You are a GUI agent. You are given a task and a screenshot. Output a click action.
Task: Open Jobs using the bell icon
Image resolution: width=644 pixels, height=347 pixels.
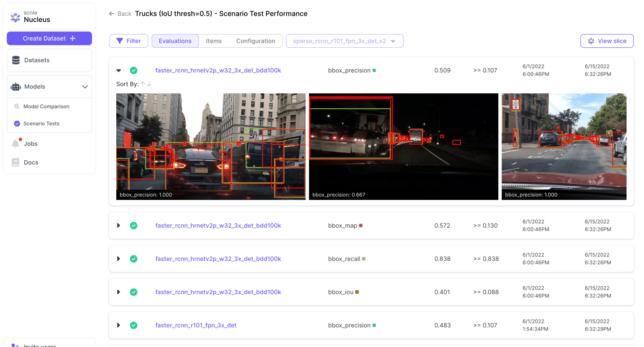(x=15, y=144)
